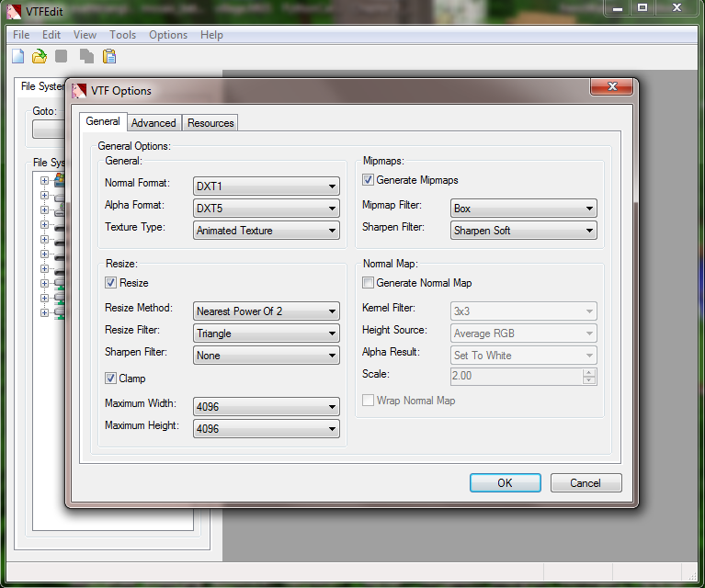Click the VTFEdit title bar app icon
Viewport: 705px width, 588px height.
[x=14, y=11]
